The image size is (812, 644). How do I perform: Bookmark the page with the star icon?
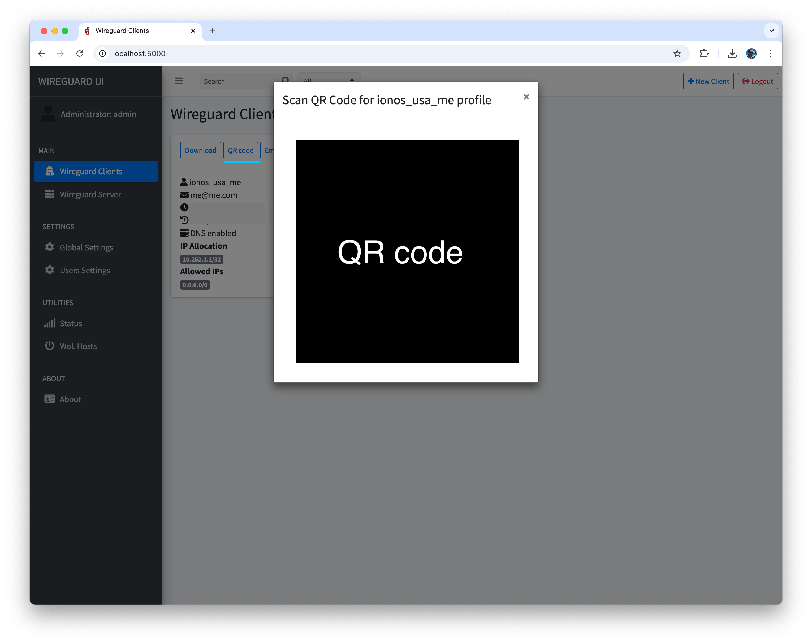[x=677, y=54]
